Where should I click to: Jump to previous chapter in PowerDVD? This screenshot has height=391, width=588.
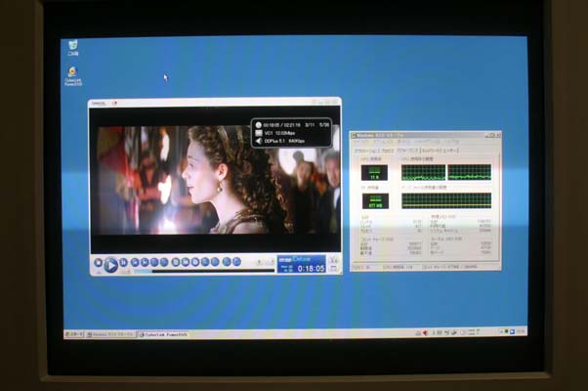point(135,262)
